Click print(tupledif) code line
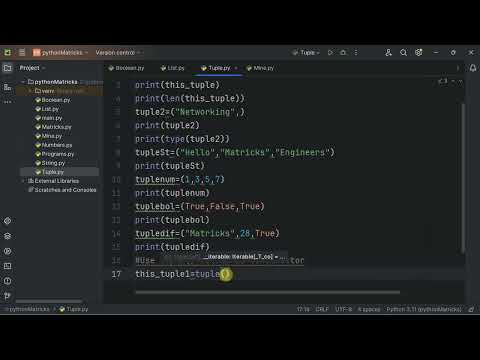This screenshot has width=480, height=360. click(172, 247)
